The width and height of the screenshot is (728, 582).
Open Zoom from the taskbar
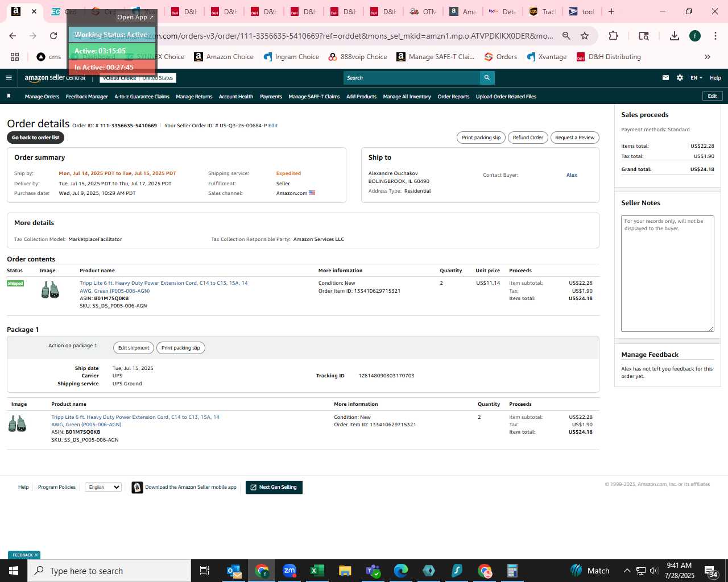coord(289,571)
